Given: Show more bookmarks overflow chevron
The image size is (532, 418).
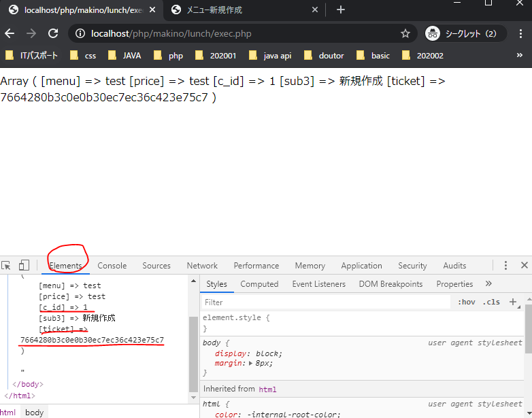Looking at the screenshot, I should pyautogui.click(x=520, y=55).
